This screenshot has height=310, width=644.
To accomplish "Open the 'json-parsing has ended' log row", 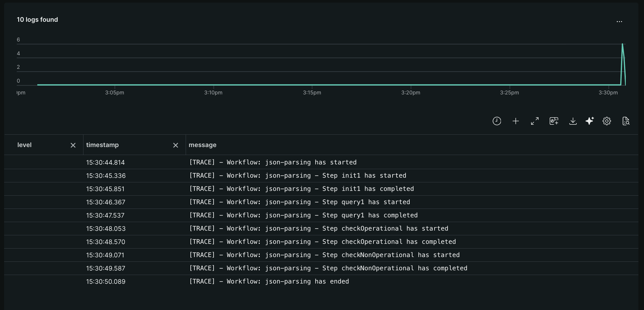I will click(269, 281).
